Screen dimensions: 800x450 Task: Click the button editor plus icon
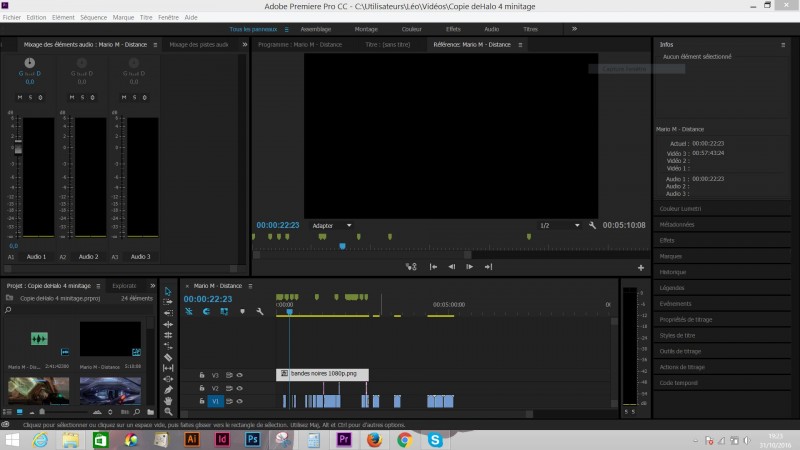click(641, 267)
